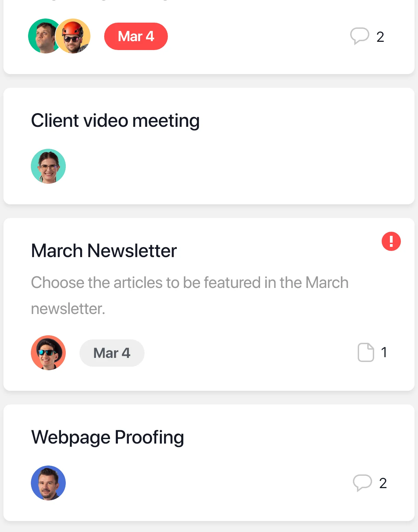Image resolution: width=418 pixels, height=532 pixels.
Task: Open the March Newsletter task title
Action: [104, 251]
